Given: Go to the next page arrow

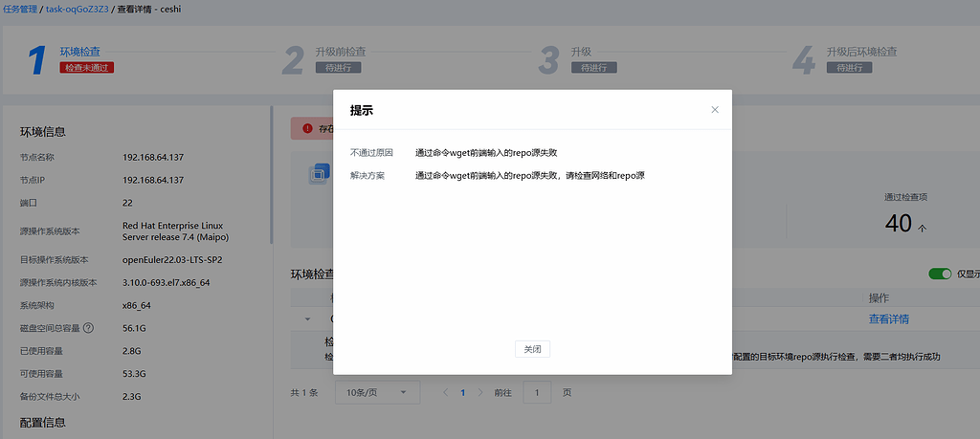Looking at the screenshot, I should click(481, 392).
